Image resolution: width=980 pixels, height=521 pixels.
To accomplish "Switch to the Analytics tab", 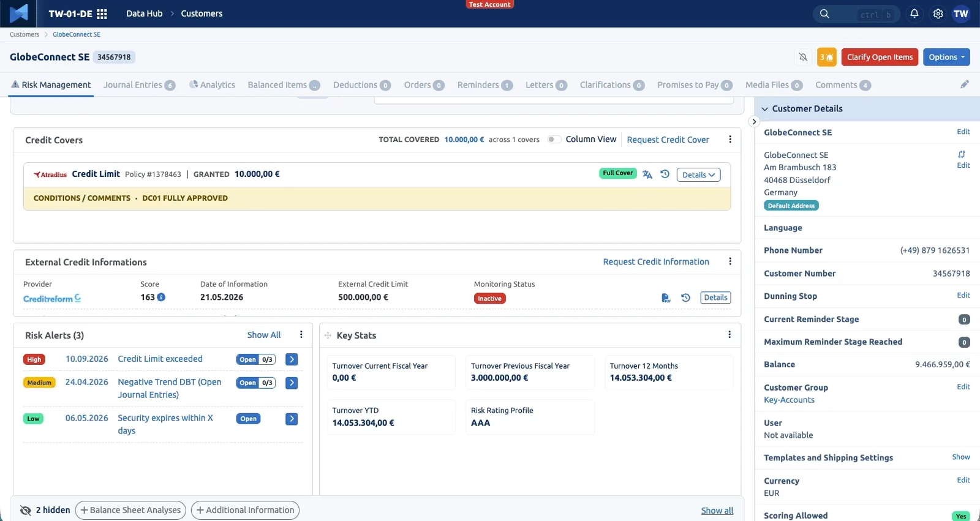I will pyautogui.click(x=212, y=85).
